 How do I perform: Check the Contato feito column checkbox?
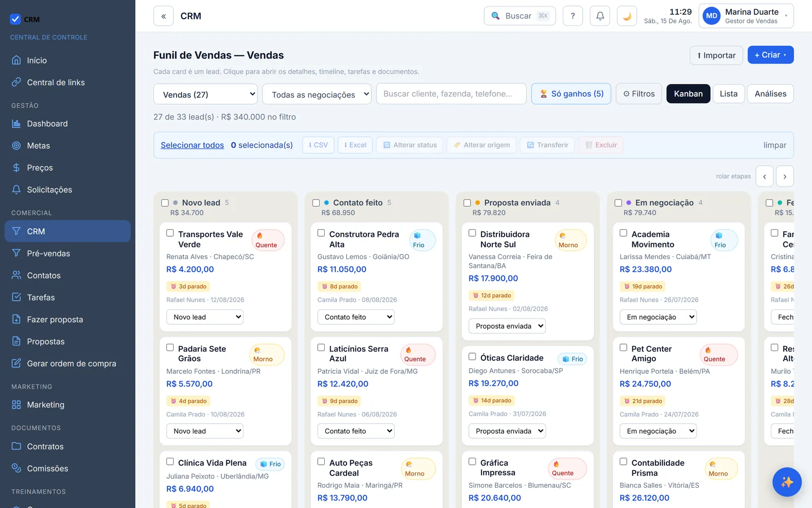[x=316, y=203]
